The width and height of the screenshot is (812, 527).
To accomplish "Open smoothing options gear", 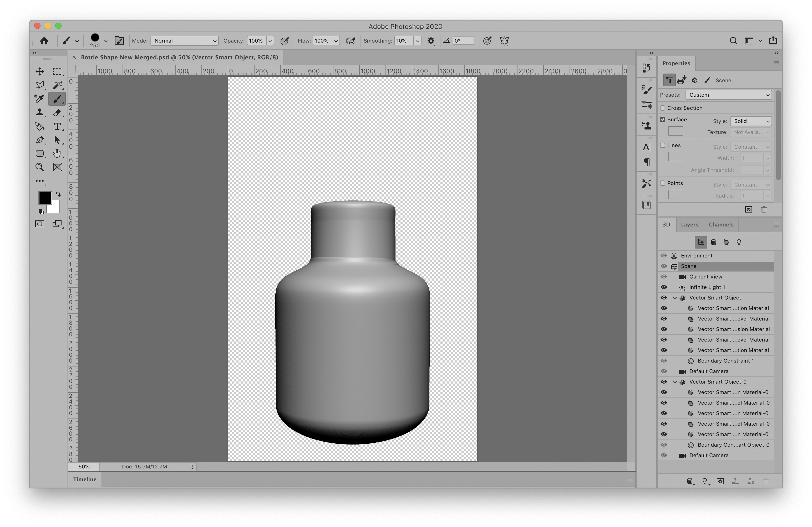I will pos(431,41).
